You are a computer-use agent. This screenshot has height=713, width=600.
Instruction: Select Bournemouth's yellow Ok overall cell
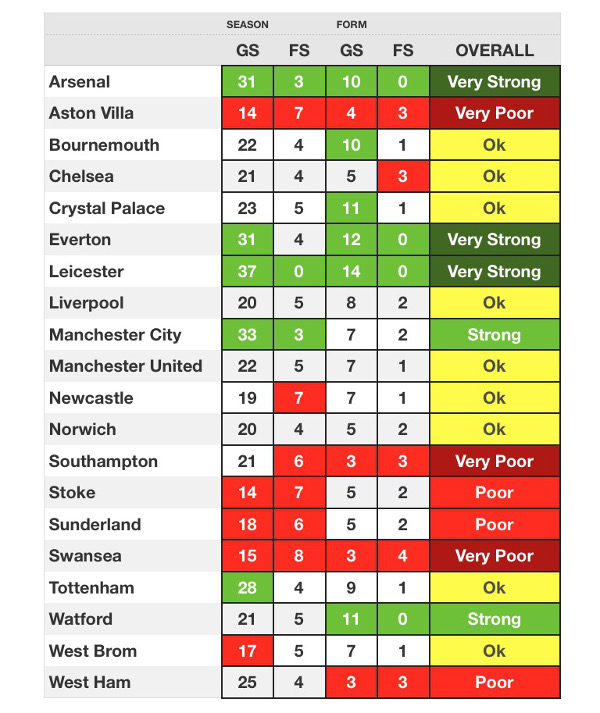[x=494, y=145]
